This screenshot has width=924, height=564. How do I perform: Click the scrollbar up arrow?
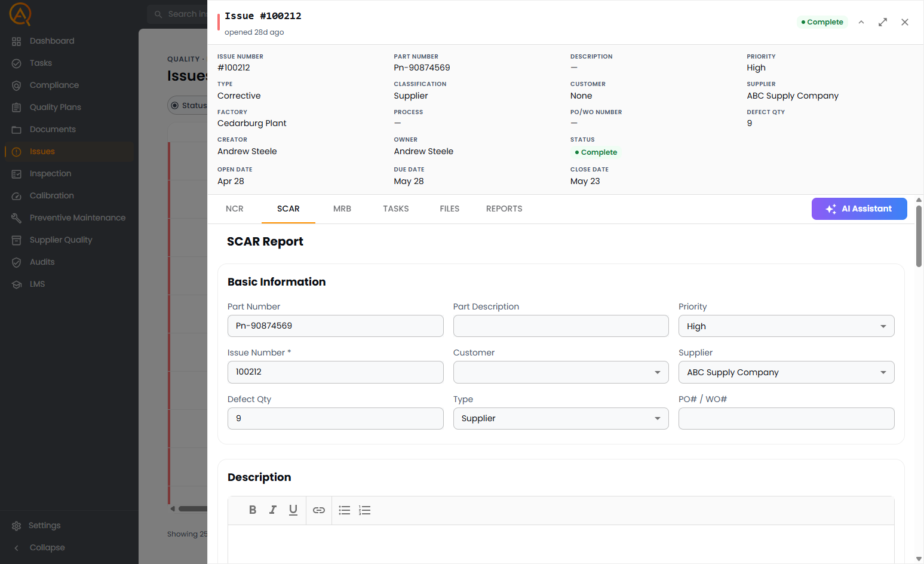(x=919, y=200)
